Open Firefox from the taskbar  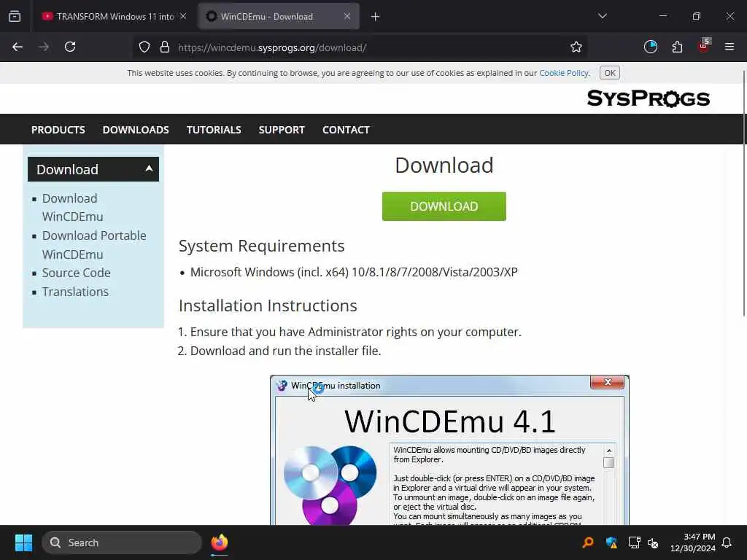(219, 542)
